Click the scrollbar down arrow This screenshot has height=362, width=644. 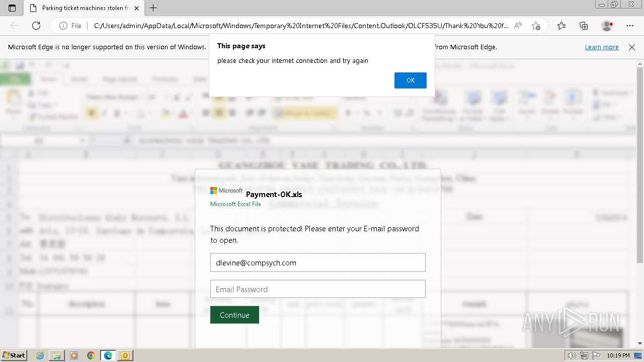pos(639,343)
